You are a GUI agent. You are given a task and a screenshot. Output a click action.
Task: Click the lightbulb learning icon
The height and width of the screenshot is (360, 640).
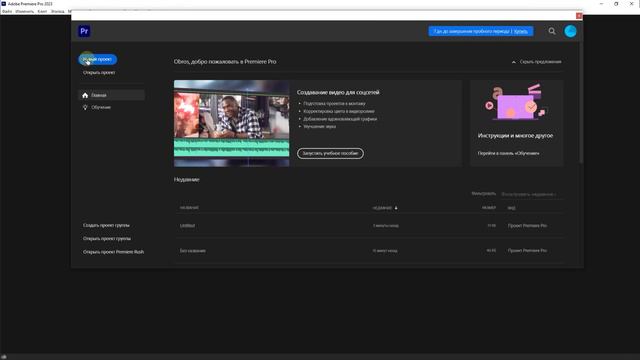coord(85,107)
